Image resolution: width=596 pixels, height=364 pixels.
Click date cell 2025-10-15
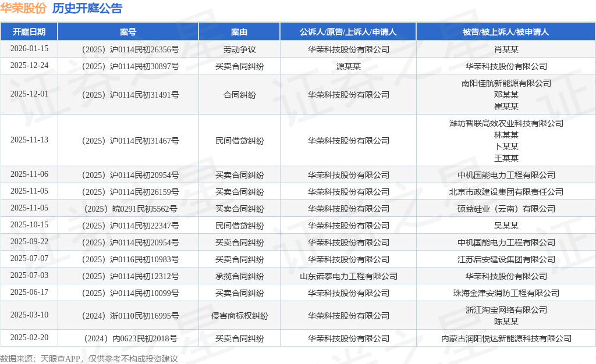tap(29, 224)
